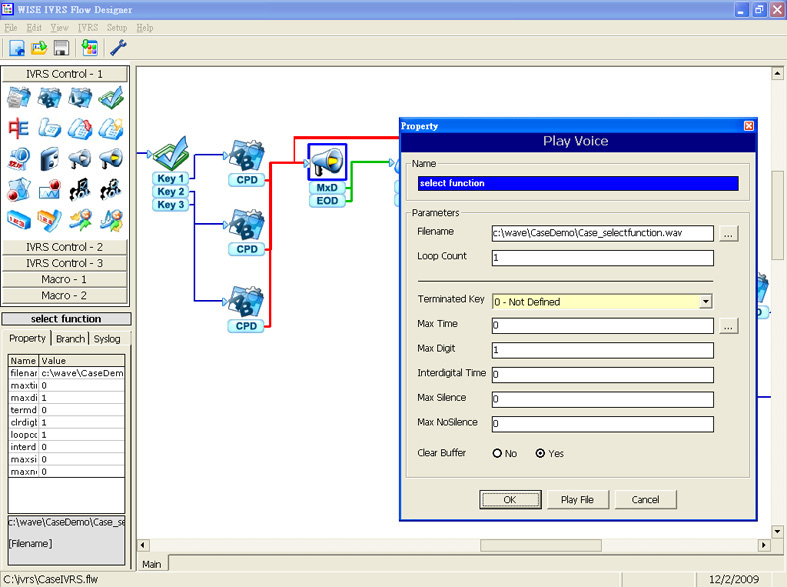Click the Name field 'select function'

click(x=578, y=183)
